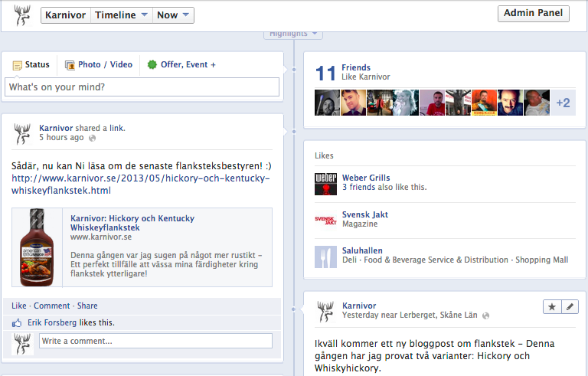Open Karnivor: Hickory och Kentucky Whiskeyflankstek title
588x376 pixels.
132,223
